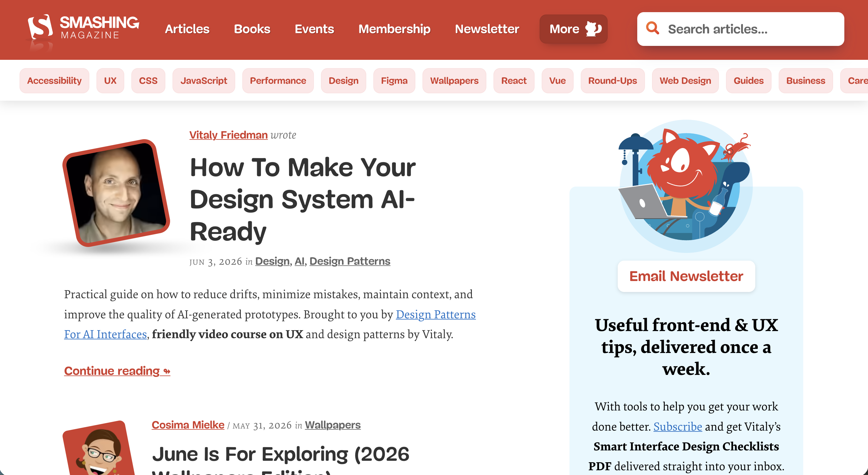Image resolution: width=868 pixels, height=475 pixels.
Task: Open the AI tag under article date
Action: coord(299,261)
